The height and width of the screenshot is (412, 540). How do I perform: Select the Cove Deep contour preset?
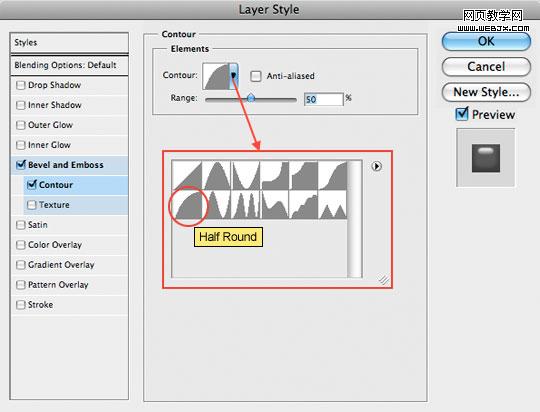pyautogui.click(x=274, y=175)
